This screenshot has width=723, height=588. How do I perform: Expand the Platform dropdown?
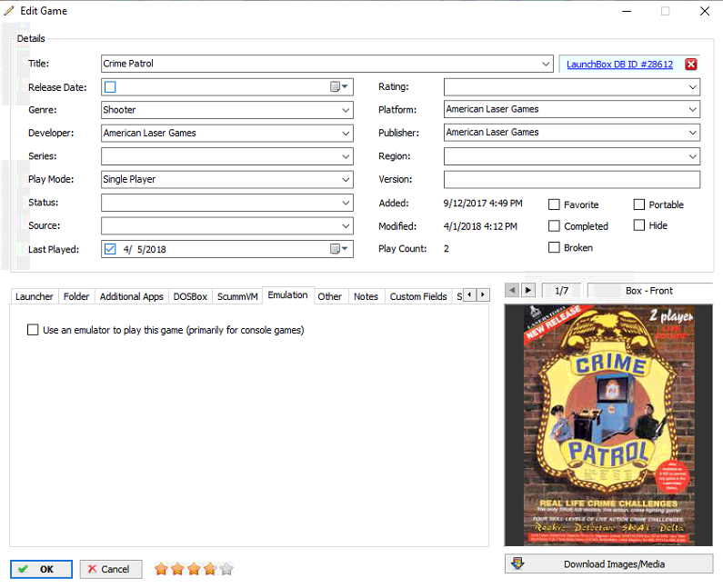point(693,109)
